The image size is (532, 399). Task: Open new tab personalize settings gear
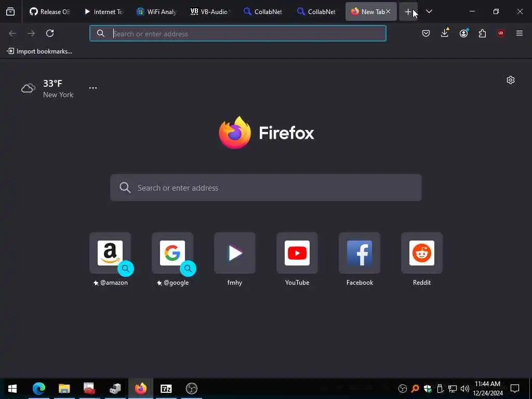click(x=511, y=80)
